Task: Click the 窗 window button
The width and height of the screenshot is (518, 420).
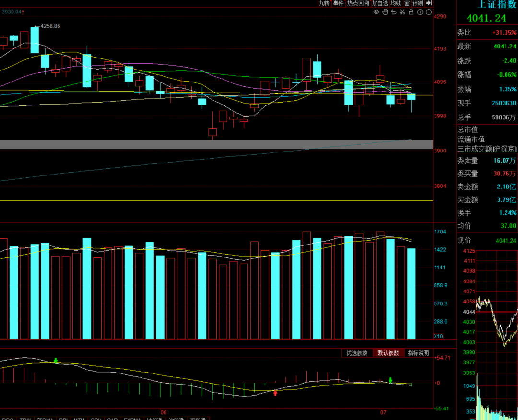Action: click(407, 3)
